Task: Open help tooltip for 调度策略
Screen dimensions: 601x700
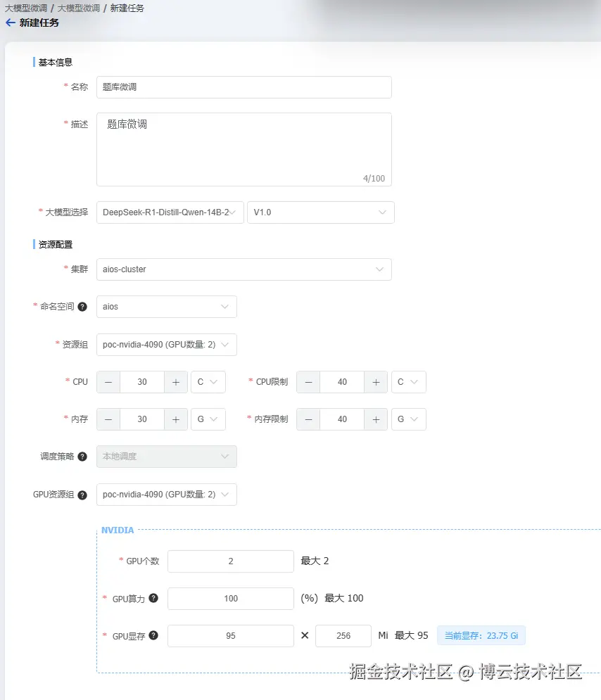Action: pos(82,457)
